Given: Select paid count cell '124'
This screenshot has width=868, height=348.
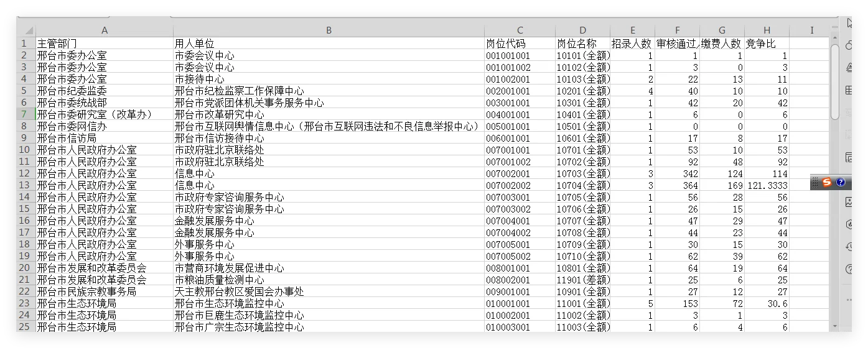Looking at the screenshot, I should click(x=722, y=173).
